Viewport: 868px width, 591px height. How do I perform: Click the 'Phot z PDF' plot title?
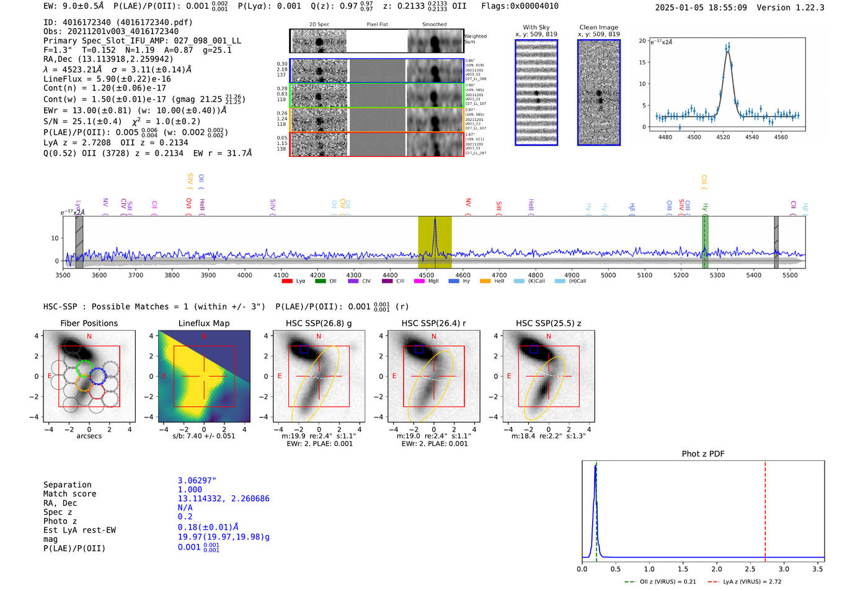[703, 453]
